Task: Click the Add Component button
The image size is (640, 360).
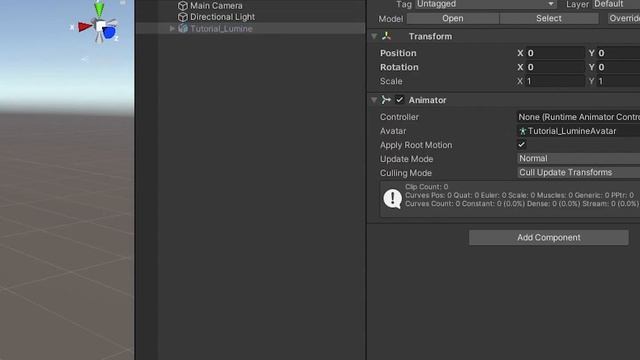Action: [549, 238]
